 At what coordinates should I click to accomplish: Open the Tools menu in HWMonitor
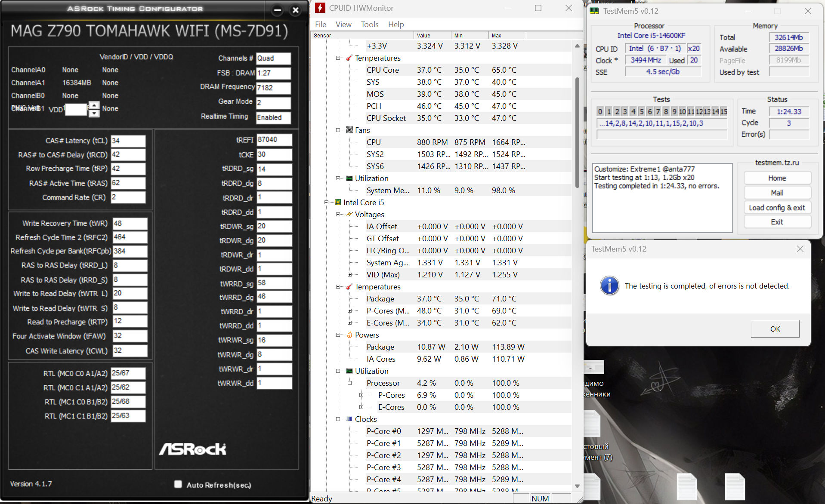[370, 25]
